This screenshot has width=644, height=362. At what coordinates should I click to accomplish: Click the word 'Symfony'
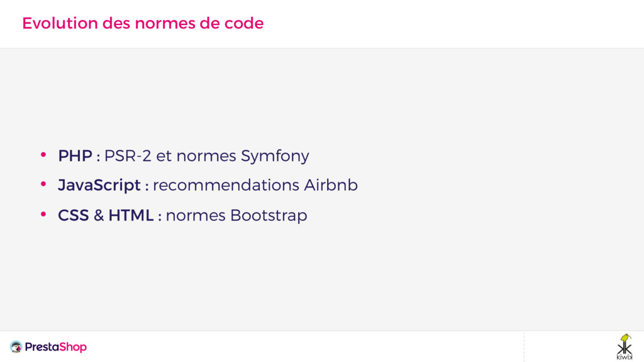tap(275, 155)
